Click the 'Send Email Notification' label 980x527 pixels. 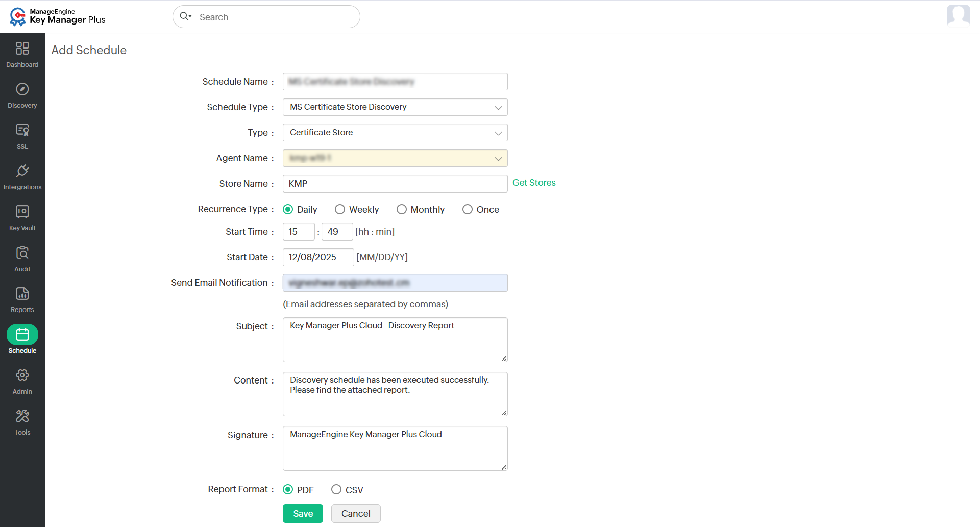(x=219, y=283)
